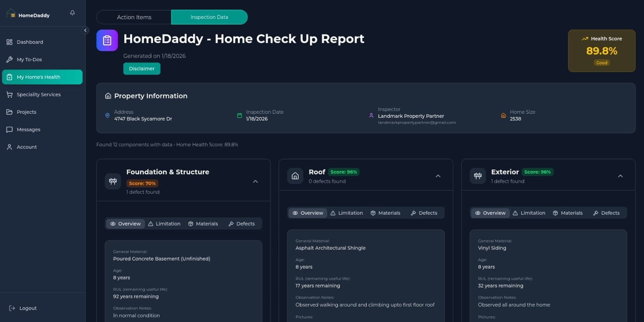
Task: Click the Account person icon
Action: point(9,147)
